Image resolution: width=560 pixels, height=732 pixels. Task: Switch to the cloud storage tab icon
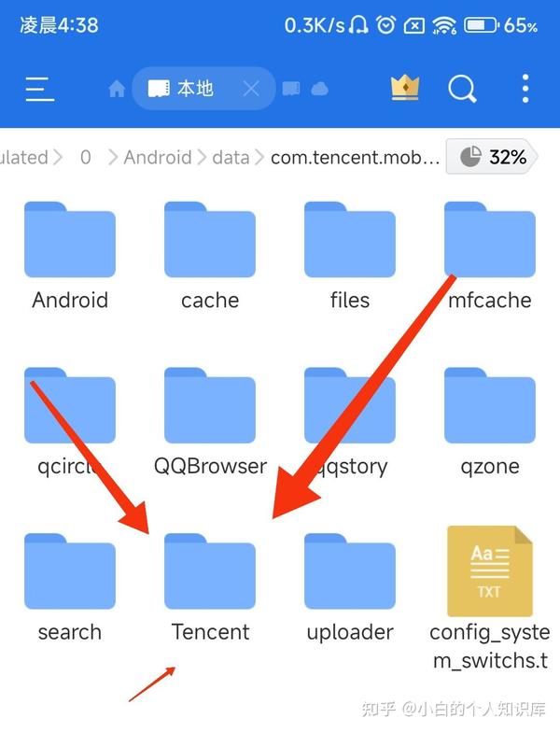(x=319, y=89)
